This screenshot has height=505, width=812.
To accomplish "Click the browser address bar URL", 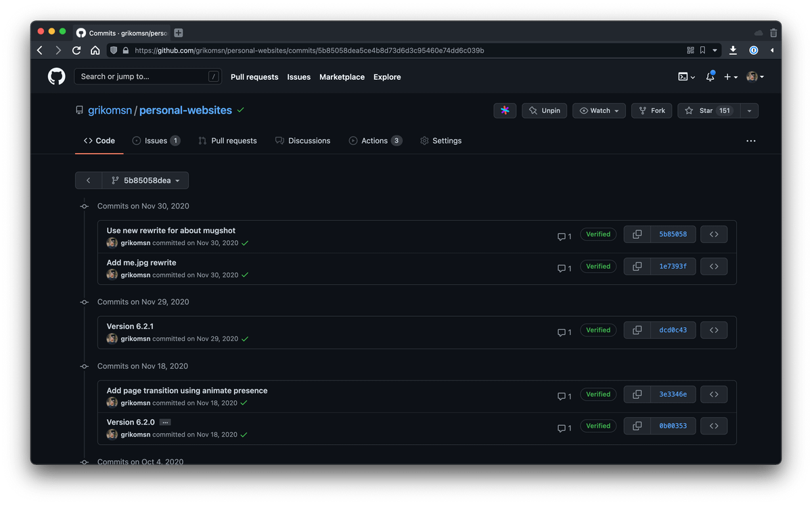I will (x=309, y=50).
